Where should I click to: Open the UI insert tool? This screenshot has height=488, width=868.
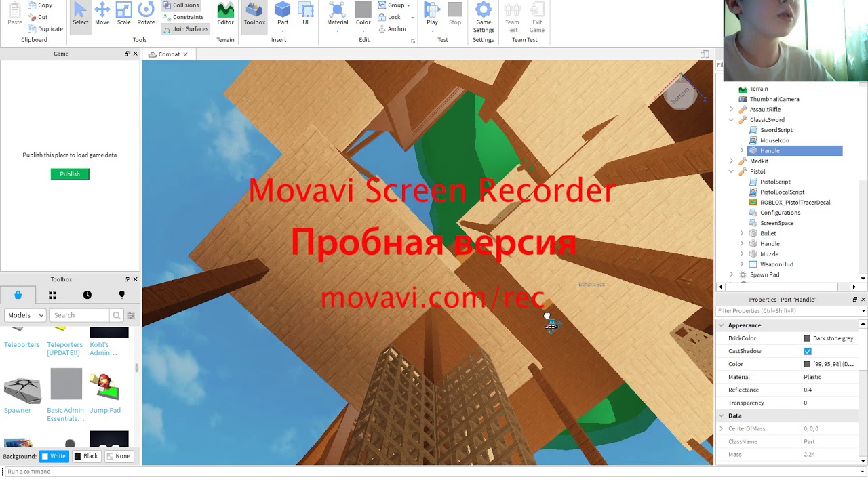(x=306, y=14)
